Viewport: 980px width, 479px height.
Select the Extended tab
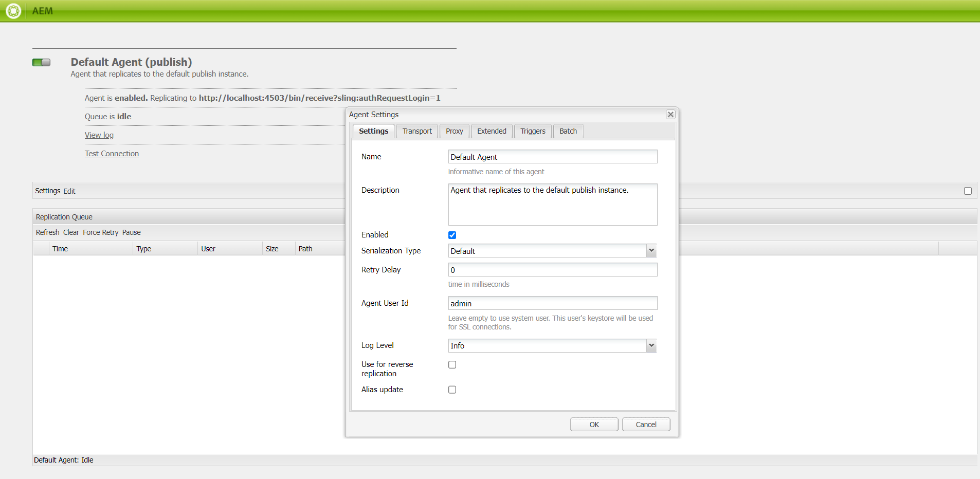[x=491, y=132]
